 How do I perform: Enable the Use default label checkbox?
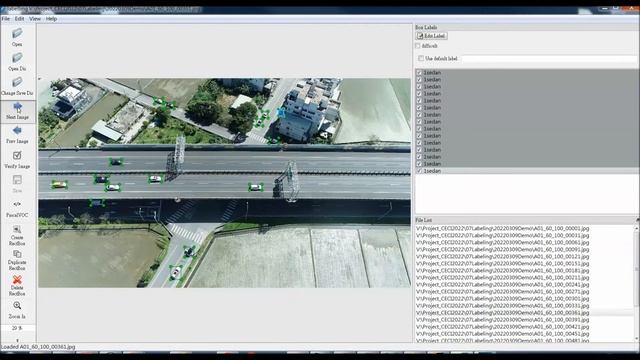coord(421,59)
